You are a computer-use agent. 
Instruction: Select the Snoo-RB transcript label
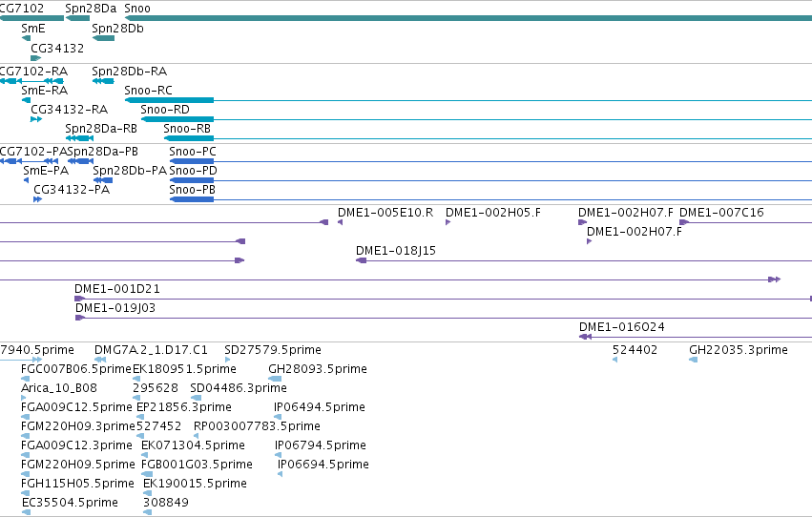click(187, 129)
